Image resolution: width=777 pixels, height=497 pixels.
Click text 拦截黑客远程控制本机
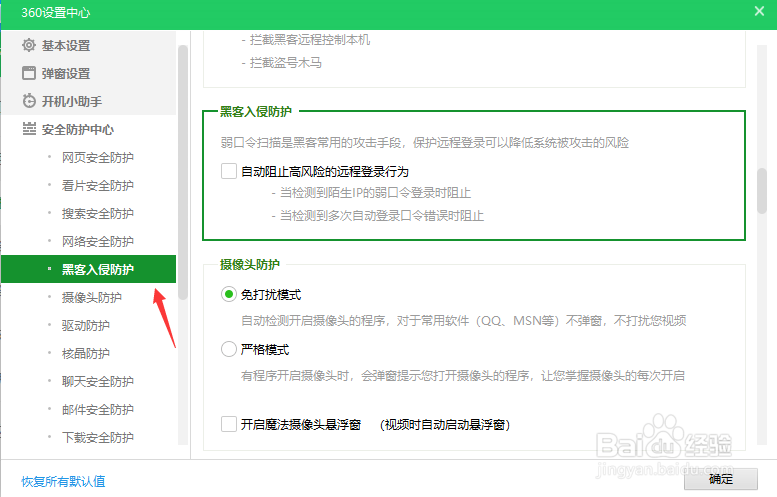point(310,40)
